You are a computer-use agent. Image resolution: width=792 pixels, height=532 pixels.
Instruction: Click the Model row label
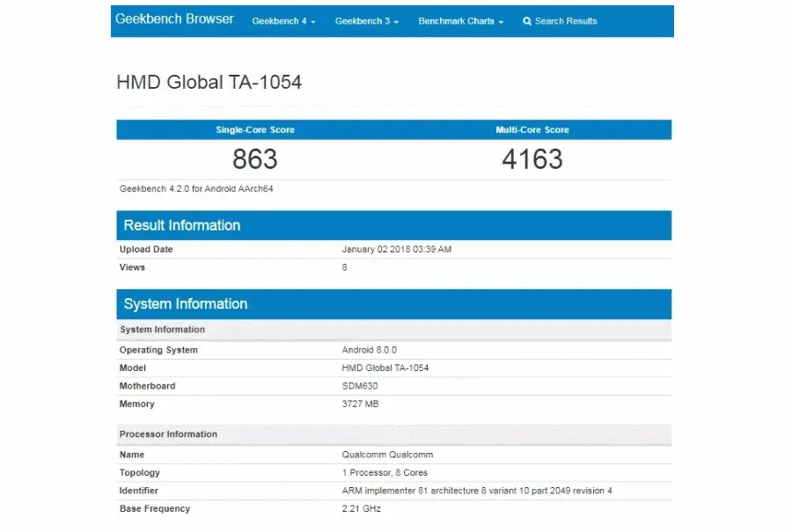(x=133, y=368)
